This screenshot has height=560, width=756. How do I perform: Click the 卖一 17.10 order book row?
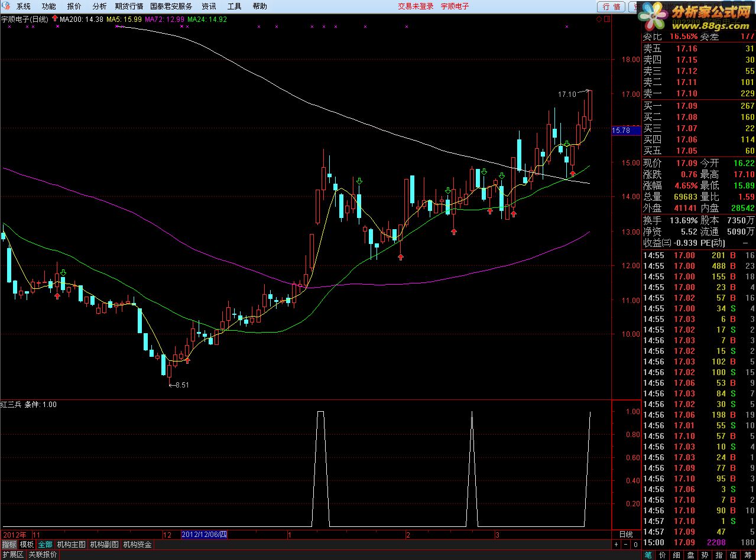tap(699, 93)
